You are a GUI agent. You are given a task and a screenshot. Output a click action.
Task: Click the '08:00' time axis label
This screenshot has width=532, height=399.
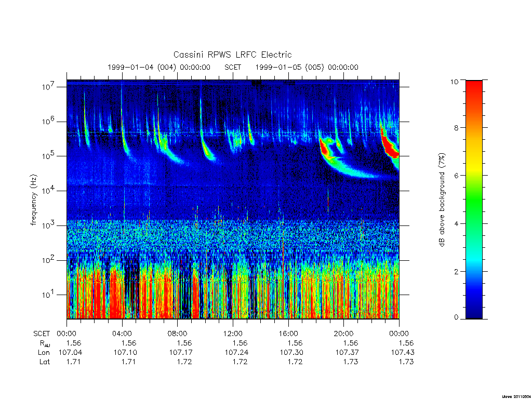[178, 334]
